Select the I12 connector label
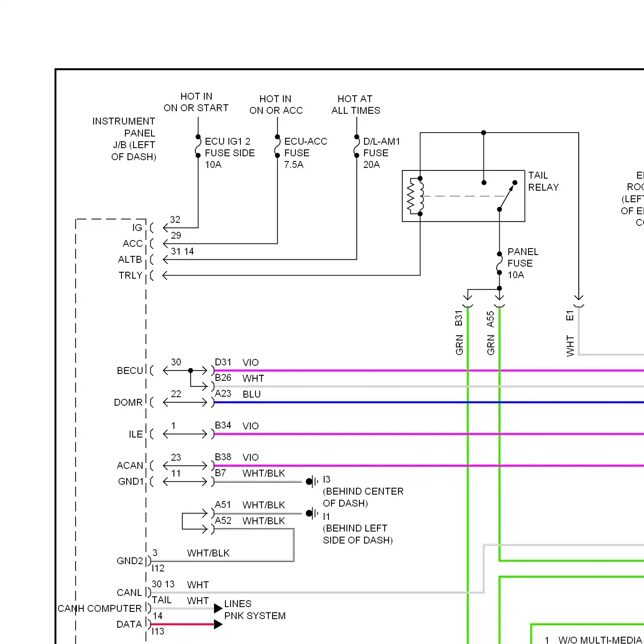 click(x=158, y=568)
